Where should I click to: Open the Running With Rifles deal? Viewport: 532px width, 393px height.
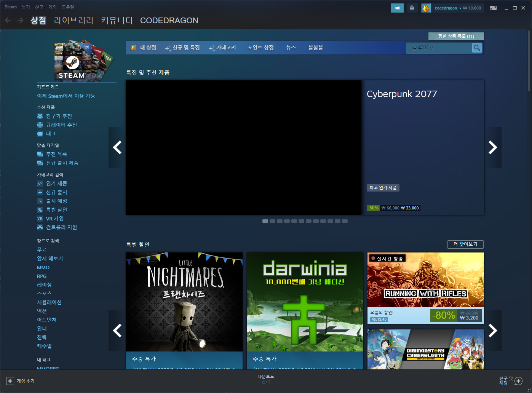[x=426, y=288]
